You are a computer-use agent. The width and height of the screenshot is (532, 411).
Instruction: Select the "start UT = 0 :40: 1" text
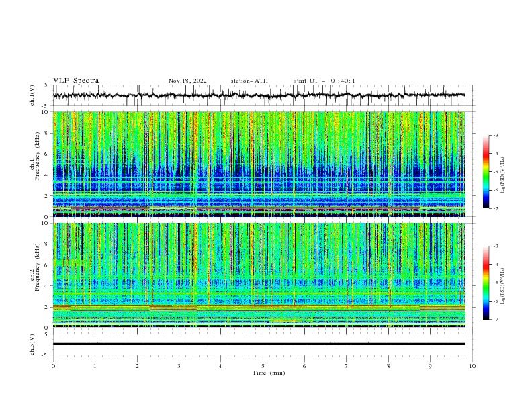click(x=324, y=81)
